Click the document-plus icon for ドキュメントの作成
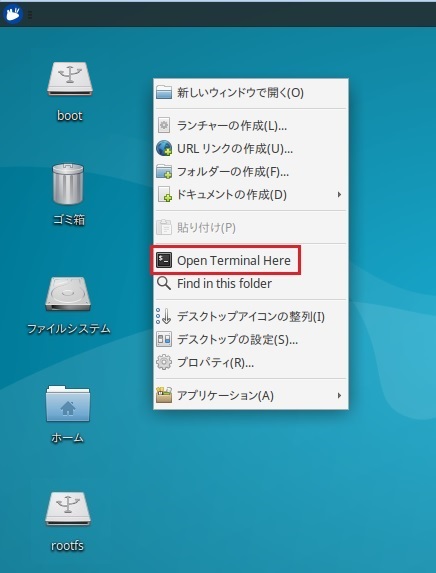436x573 pixels. (164, 194)
